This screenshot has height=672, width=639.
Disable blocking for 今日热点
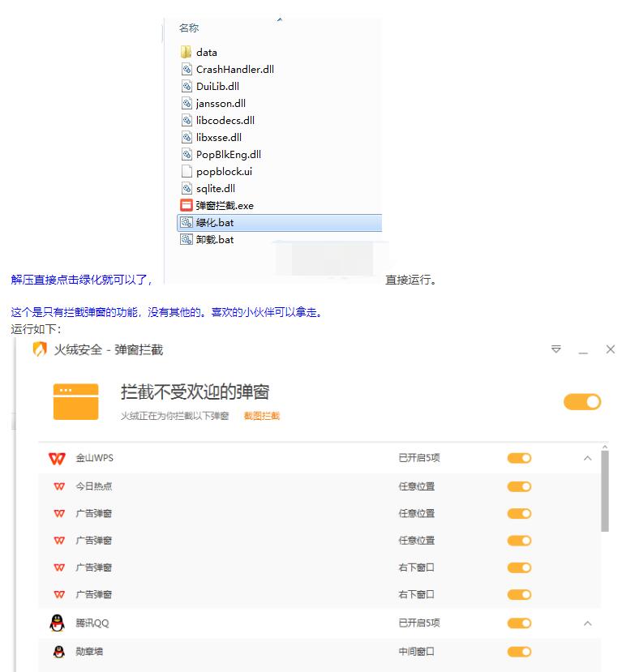(x=519, y=486)
